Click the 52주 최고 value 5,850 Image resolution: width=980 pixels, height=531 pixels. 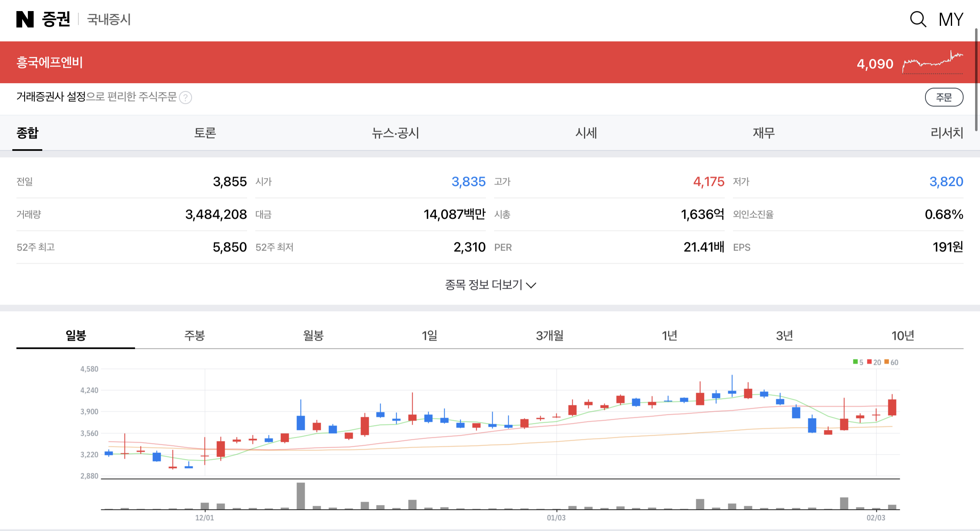click(230, 247)
